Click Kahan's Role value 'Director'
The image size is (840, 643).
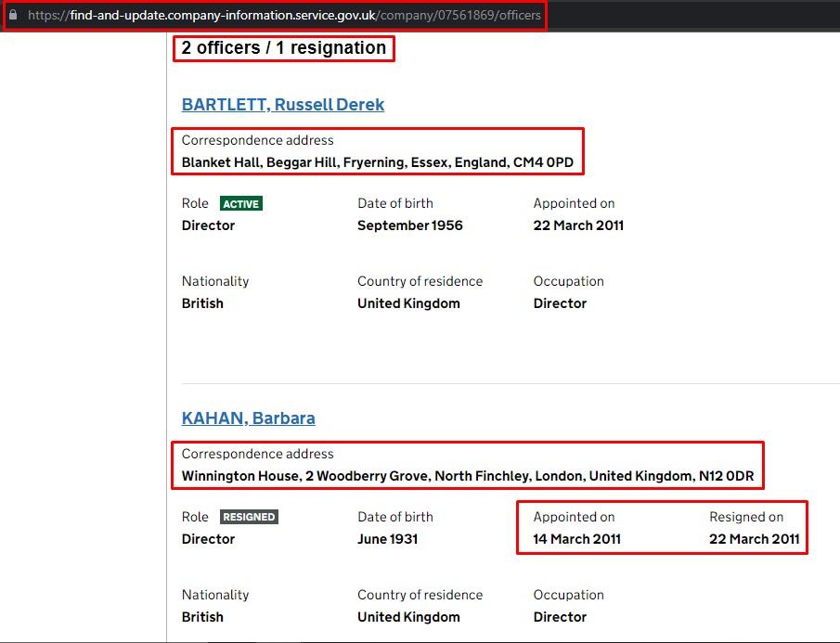[x=209, y=539]
